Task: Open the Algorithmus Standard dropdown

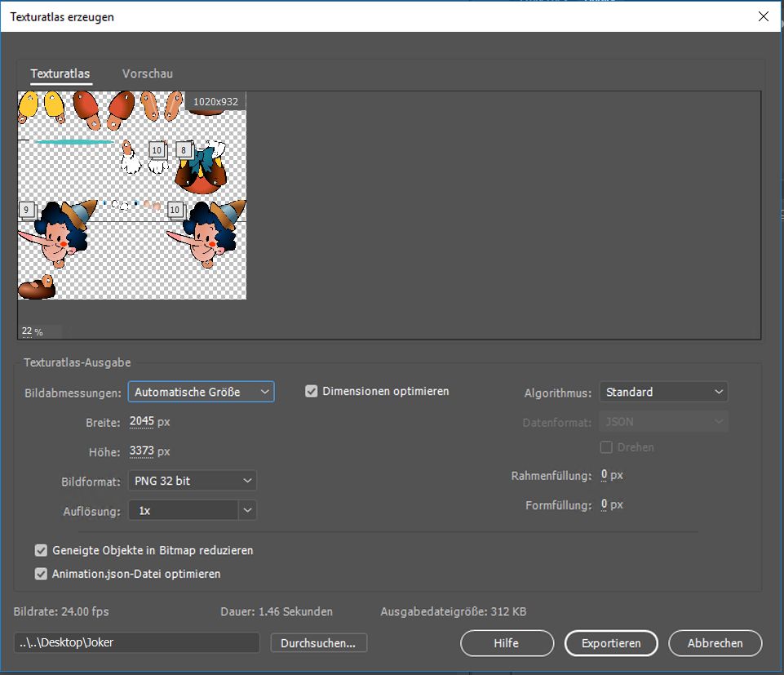Action: tap(663, 392)
